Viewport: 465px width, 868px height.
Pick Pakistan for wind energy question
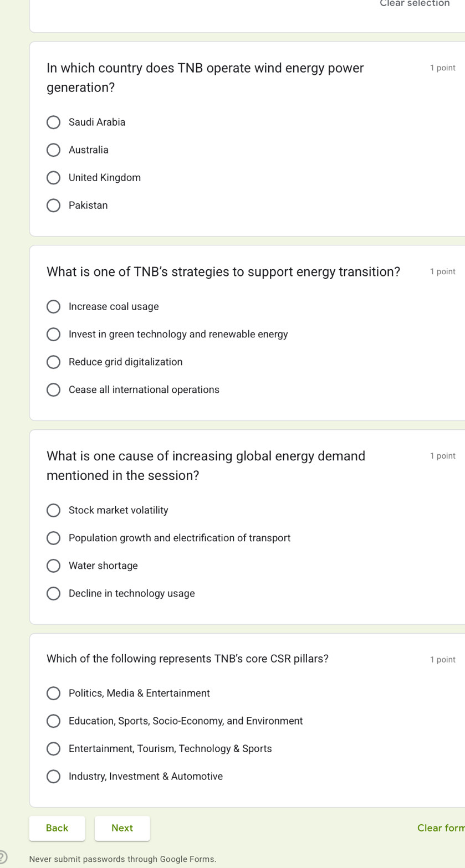[53, 206]
